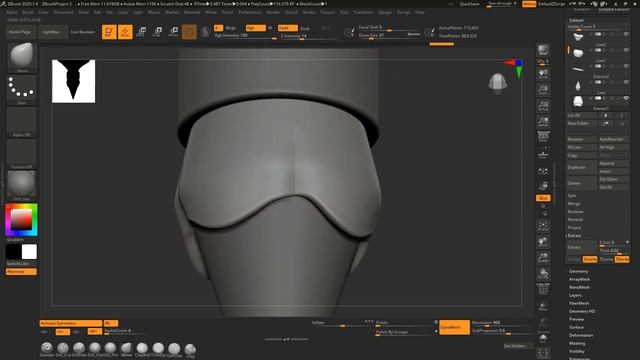This screenshot has width=640, height=360.
Task: Expand the Deformation subpalette
Action: pos(581,335)
